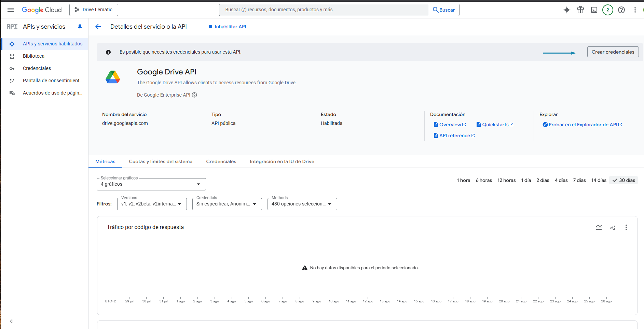This screenshot has width=644, height=329.
Task: Select the 7 días time range
Action: (x=579, y=180)
